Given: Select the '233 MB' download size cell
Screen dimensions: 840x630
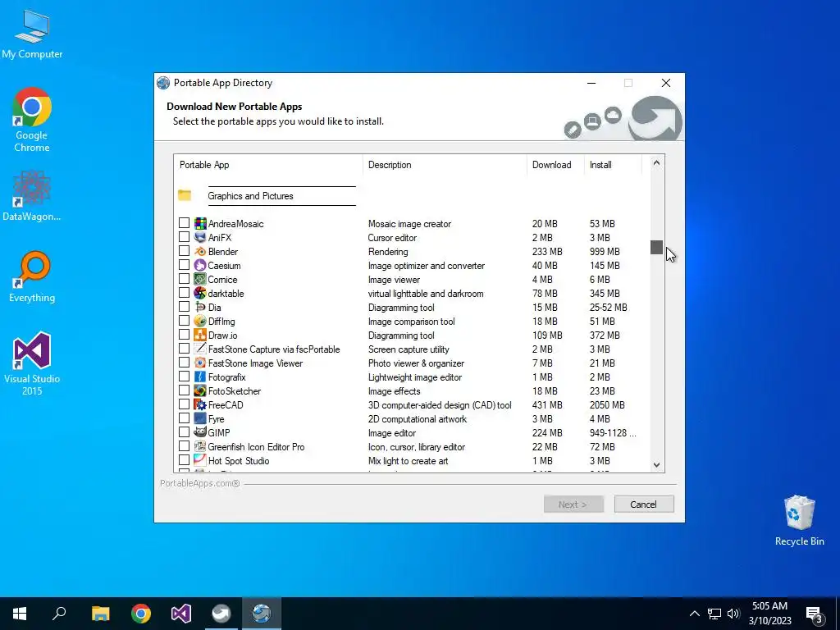Looking at the screenshot, I should tap(547, 252).
